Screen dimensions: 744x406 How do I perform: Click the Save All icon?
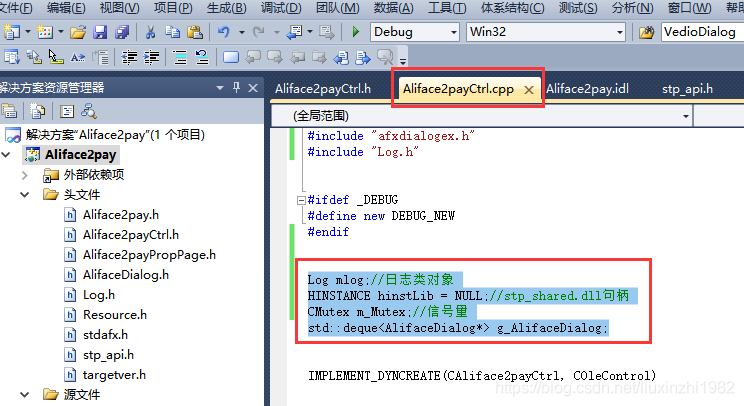coord(122,32)
